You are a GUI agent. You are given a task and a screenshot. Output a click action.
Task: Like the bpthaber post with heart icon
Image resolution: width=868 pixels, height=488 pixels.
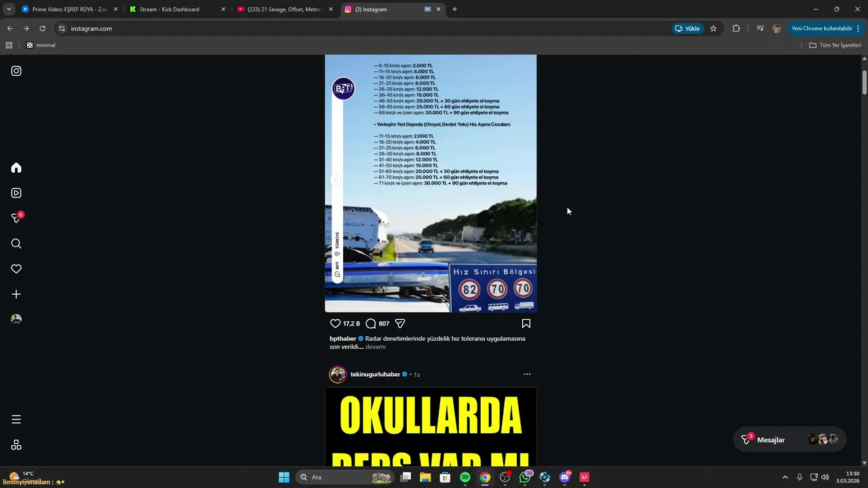(x=335, y=324)
